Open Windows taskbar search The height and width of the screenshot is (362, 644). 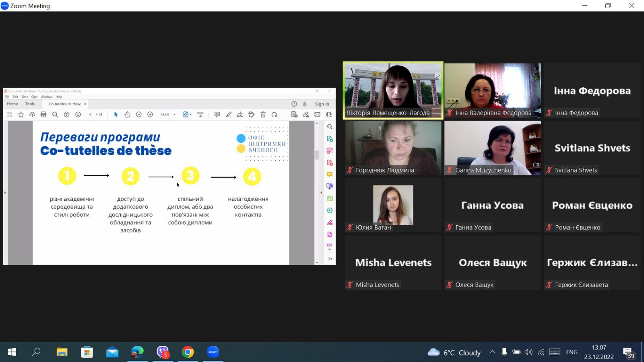point(36,352)
